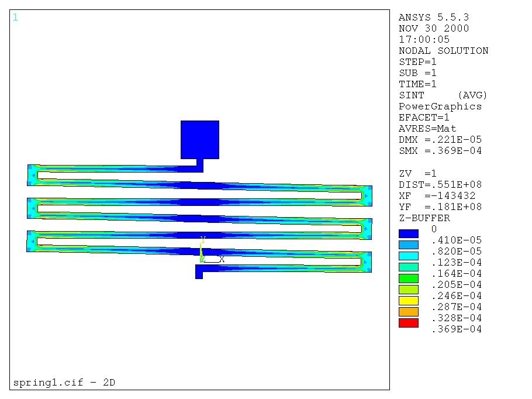Click the SINT (AVG) label
This screenshot has width=532, height=399.
pyautogui.click(x=443, y=95)
